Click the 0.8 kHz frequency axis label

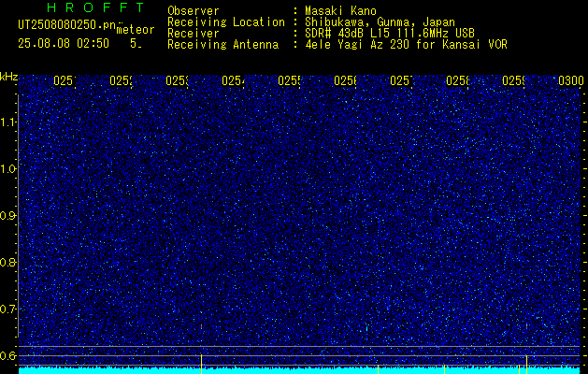point(7,262)
